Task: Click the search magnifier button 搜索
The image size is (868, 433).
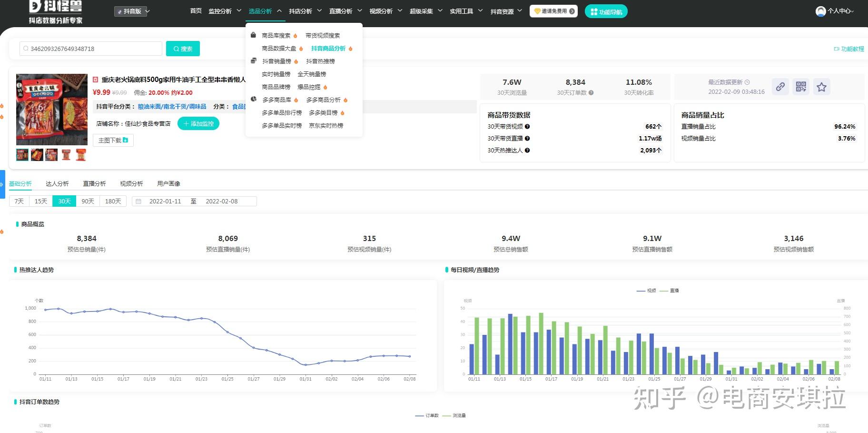Action: [183, 49]
